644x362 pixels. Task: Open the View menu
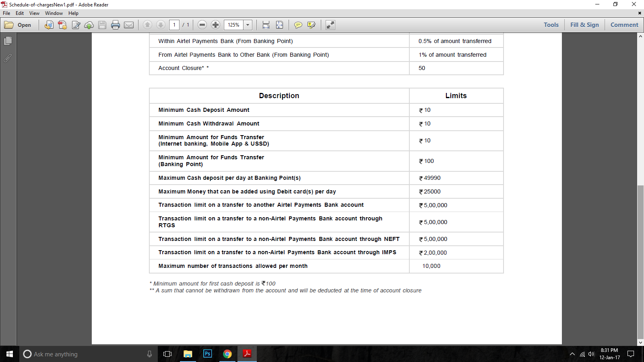point(34,13)
